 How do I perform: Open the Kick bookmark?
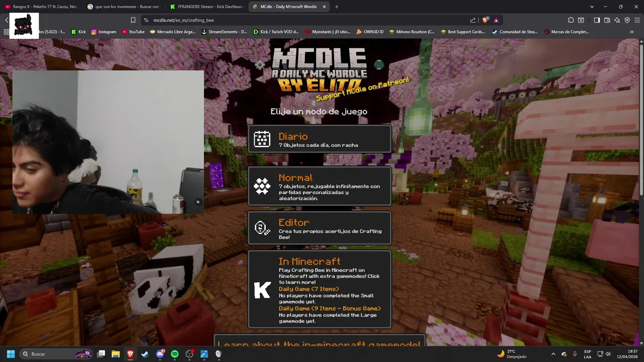78,32
